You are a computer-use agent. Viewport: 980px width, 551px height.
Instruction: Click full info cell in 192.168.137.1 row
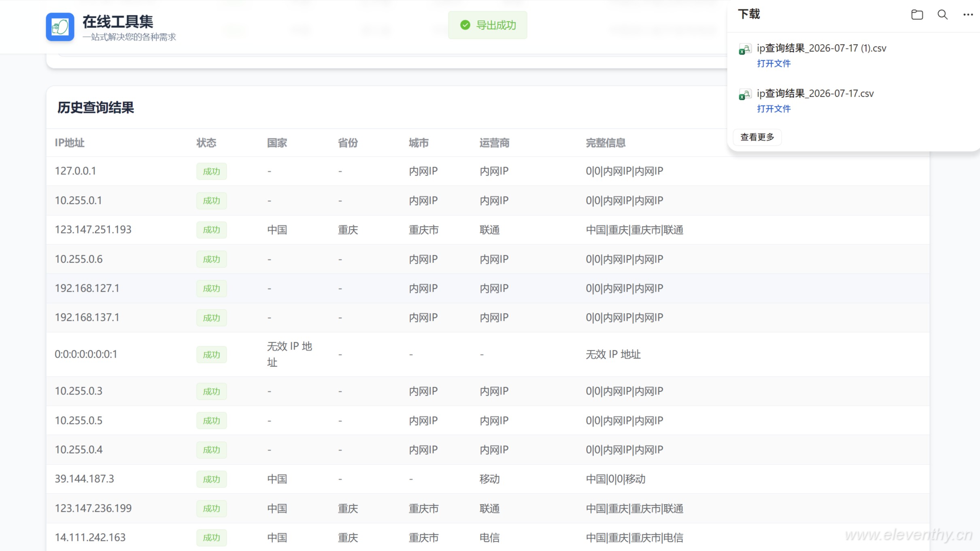624,318
